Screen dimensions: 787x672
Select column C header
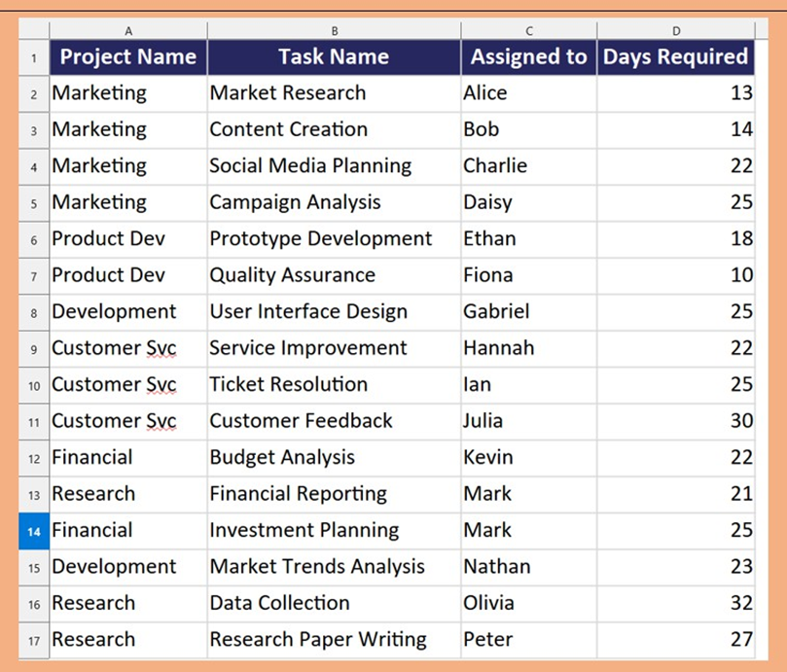[x=529, y=30]
